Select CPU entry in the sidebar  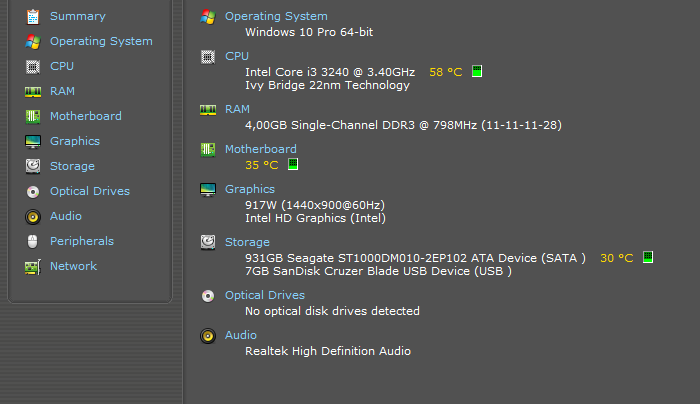click(62, 66)
